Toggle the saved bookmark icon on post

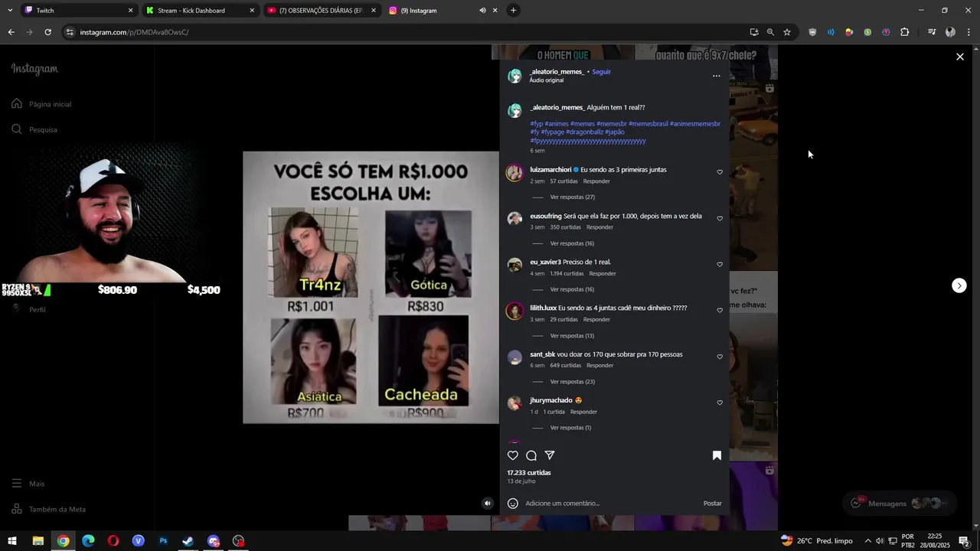tap(717, 455)
